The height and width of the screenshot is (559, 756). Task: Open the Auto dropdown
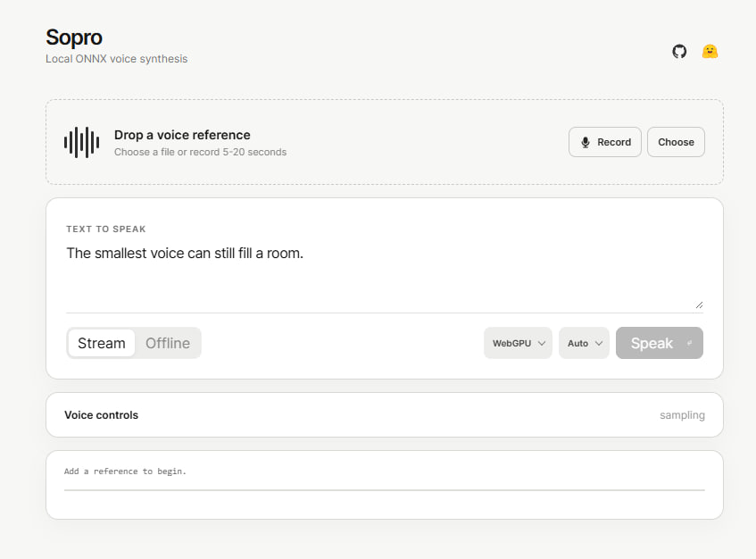[x=584, y=343]
